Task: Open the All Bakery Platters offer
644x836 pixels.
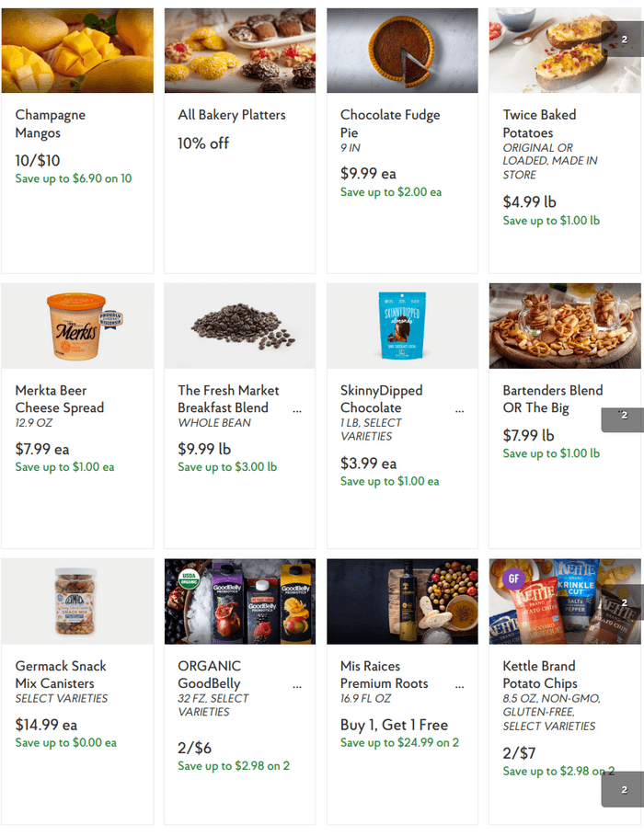Action: coord(231,115)
